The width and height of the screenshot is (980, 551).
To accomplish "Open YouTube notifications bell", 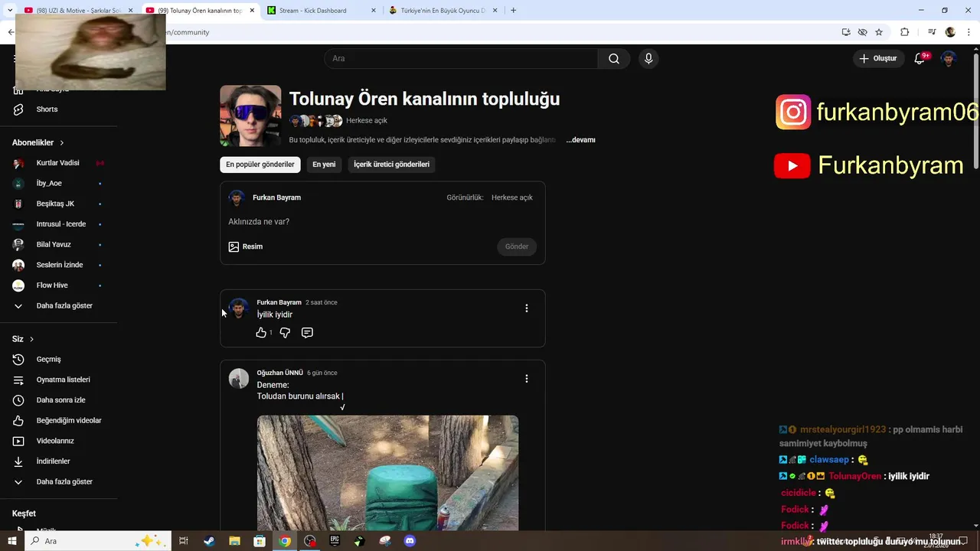I will [920, 59].
